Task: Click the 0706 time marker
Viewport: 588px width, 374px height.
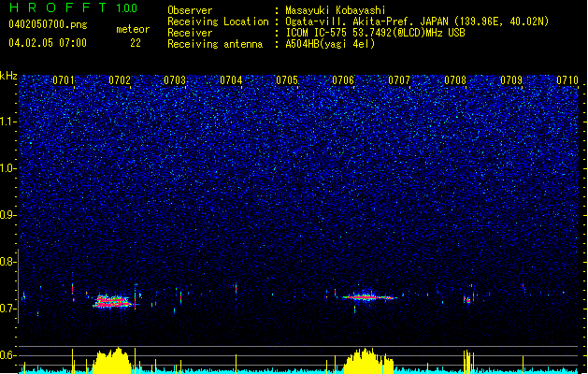Action: [x=343, y=80]
